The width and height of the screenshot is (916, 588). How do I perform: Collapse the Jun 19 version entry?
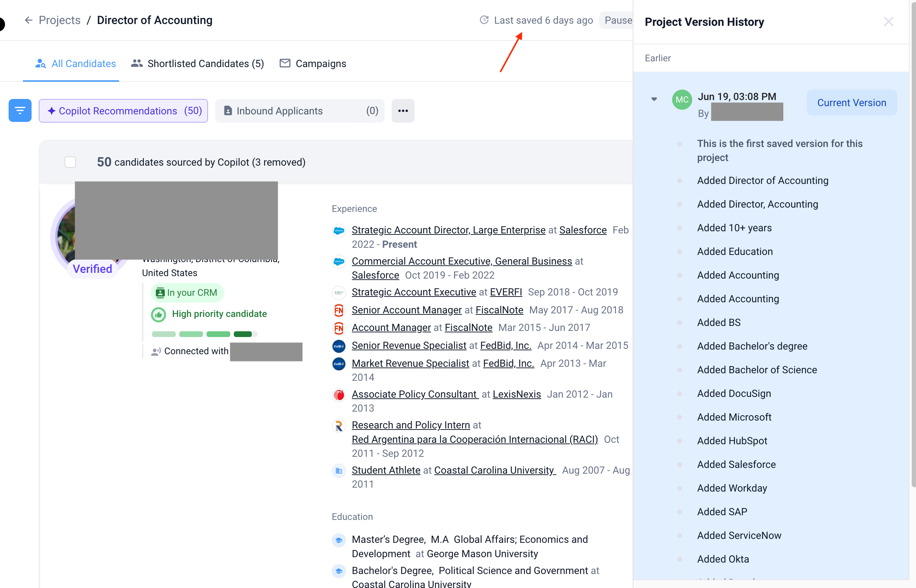point(654,99)
